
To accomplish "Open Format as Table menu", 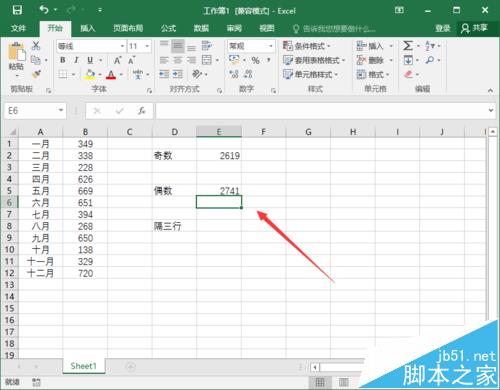I will tap(314, 60).
